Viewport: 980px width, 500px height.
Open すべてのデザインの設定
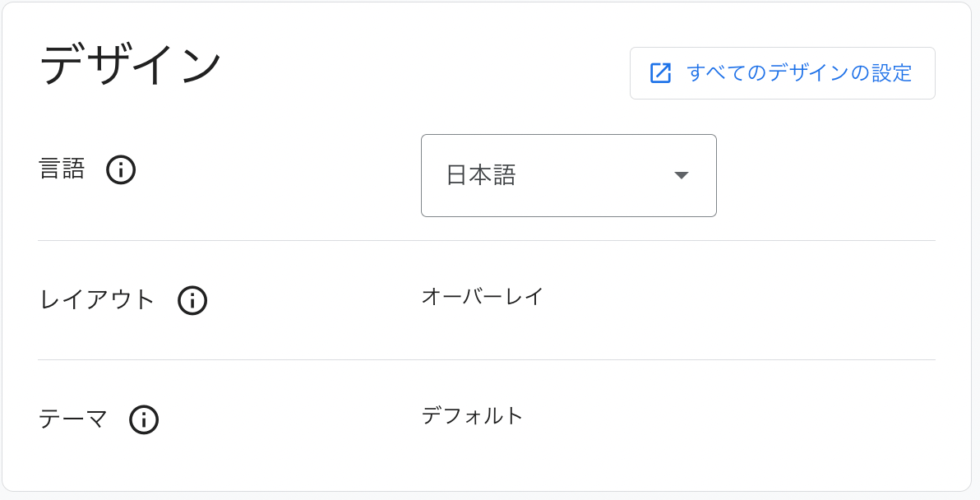click(x=783, y=73)
